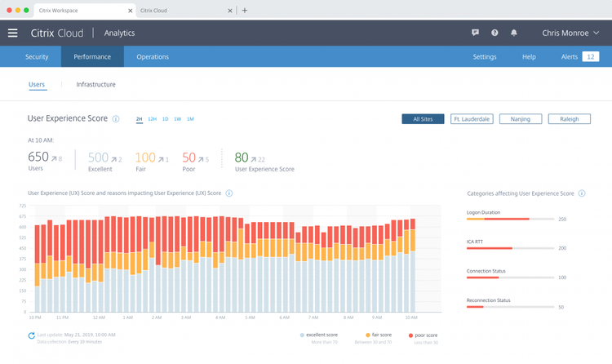Open the notifications bell
Screen dimensions: 612x364
(x=513, y=33)
